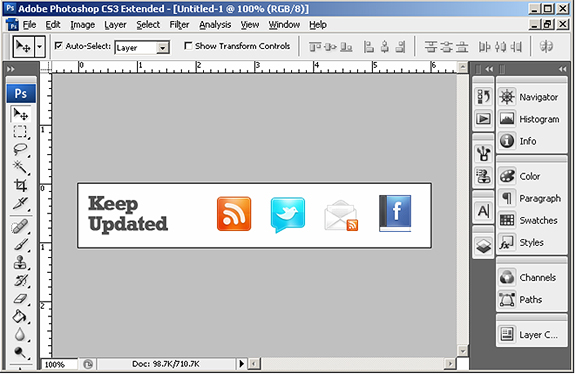Select the Crop tool

click(21, 185)
